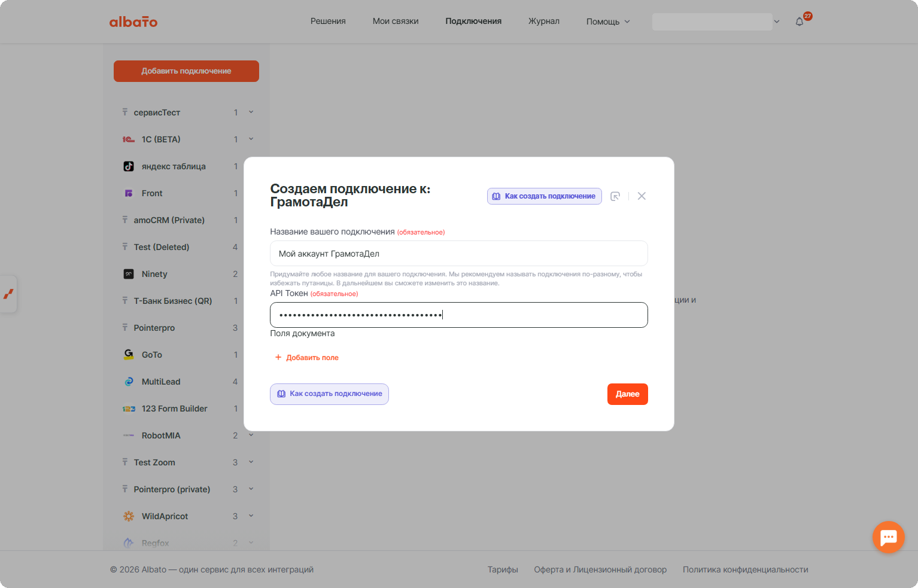Screen dimensions: 918x588
Task: Click the WildApricot service icon
Action: pos(129,516)
